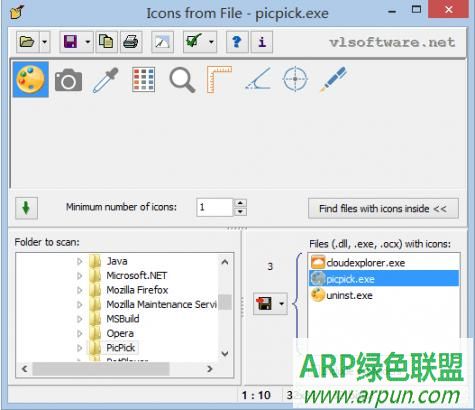475x410 pixels.
Task: Click the app icon in title bar
Action: pyautogui.click(x=17, y=13)
